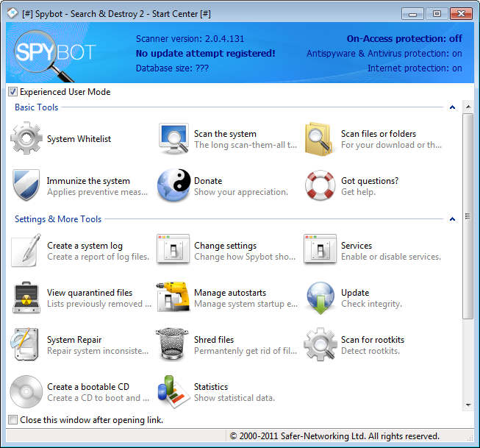Click the Create a system log pen icon
Viewport: 480px width, 448px height.
[x=26, y=250]
